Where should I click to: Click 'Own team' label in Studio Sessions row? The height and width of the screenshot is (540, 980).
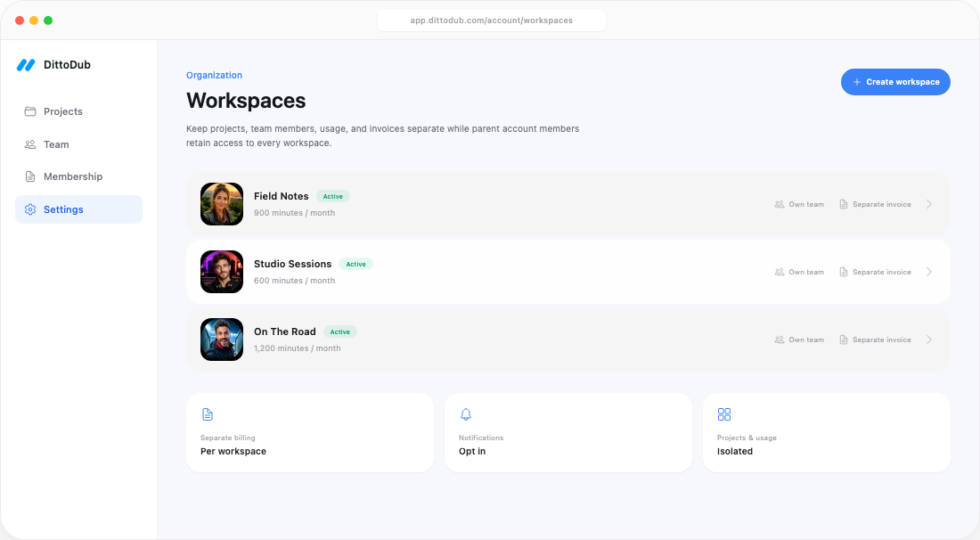pyautogui.click(x=806, y=272)
